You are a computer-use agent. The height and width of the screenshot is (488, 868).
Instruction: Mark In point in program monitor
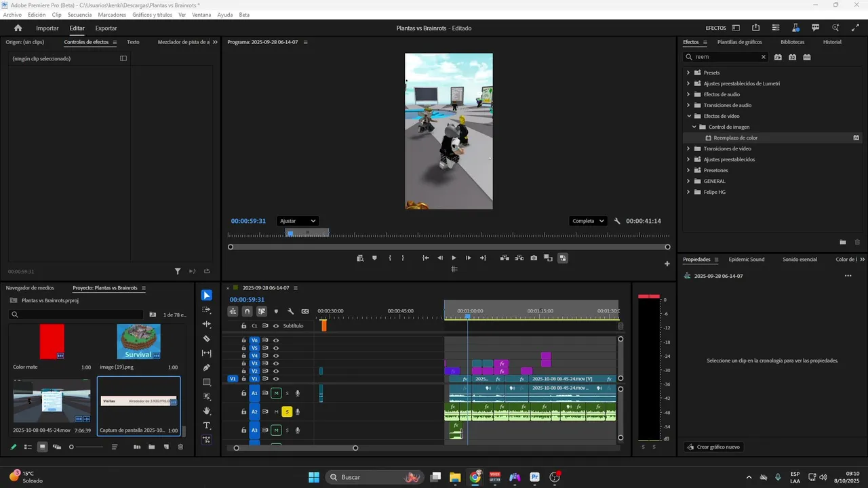point(390,258)
